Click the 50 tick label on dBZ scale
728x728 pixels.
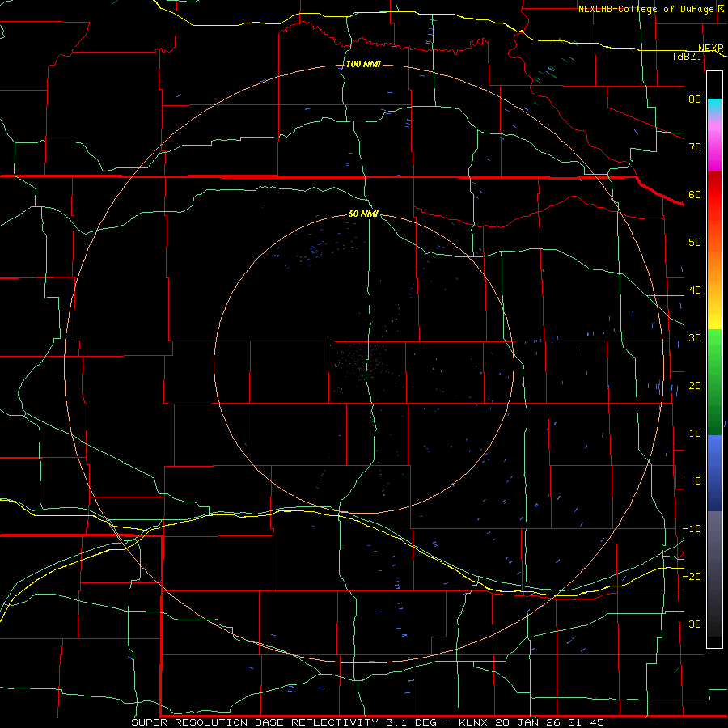point(695,243)
